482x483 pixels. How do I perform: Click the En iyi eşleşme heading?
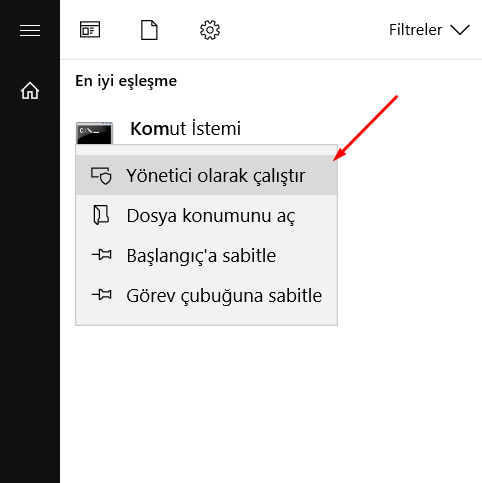(x=126, y=81)
